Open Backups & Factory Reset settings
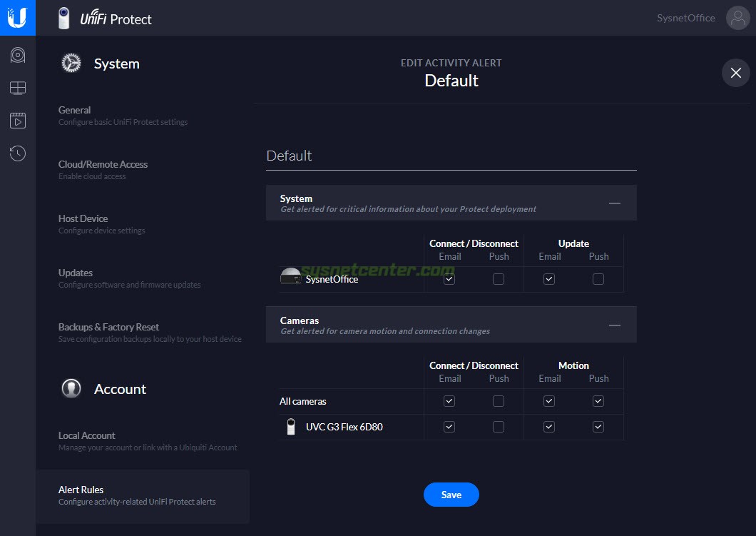The height and width of the screenshot is (536, 756). tap(143, 333)
